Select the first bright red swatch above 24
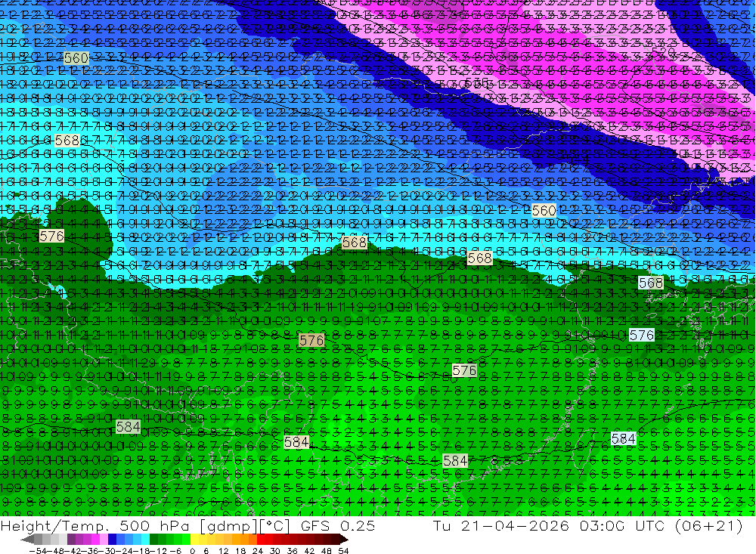The height and width of the screenshot is (554, 756). 261,539
